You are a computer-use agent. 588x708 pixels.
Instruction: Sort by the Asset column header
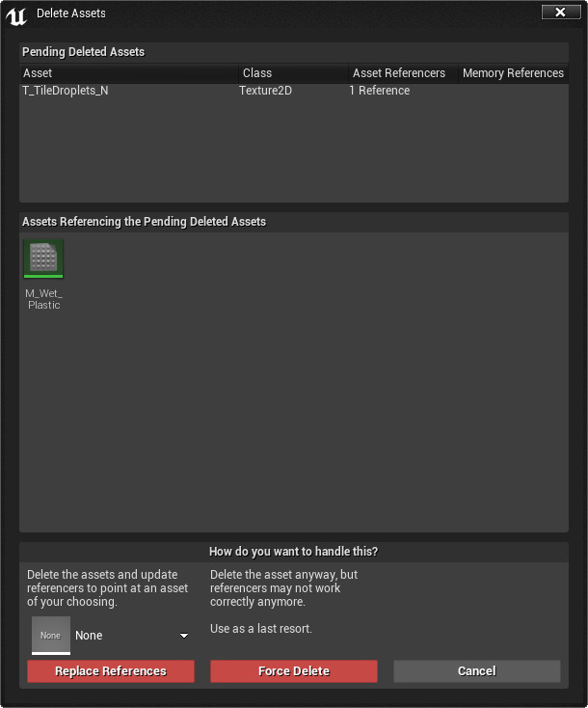[x=129, y=73]
